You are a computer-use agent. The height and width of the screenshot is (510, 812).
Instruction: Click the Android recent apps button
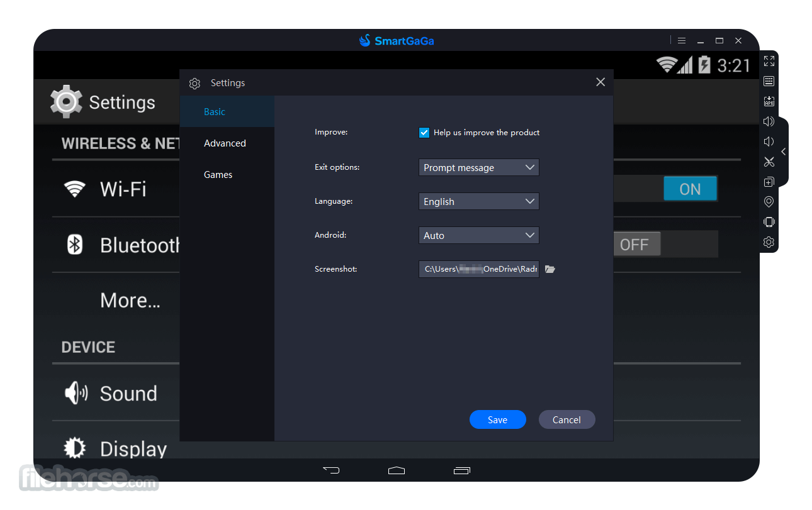click(x=461, y=470)
